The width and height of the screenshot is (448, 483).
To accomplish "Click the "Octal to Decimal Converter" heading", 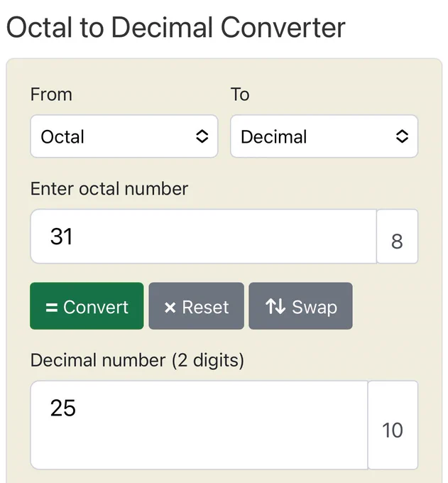I will tap(175, 28).
